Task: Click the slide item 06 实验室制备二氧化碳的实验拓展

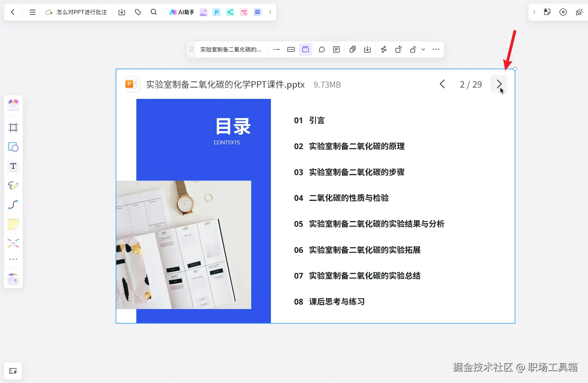Action: point(357,250)
